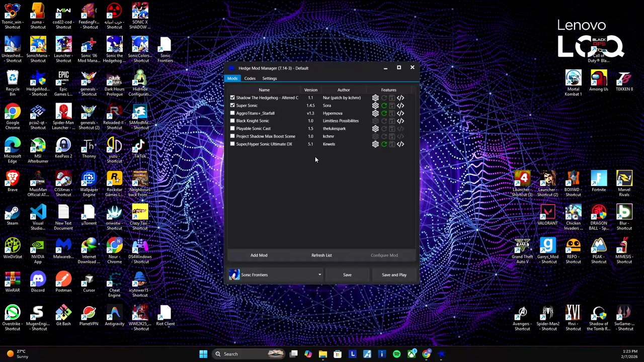This screenshot has height=362, width=644.
Task: Open config gear for Playable Sonic Cast
Action: (375, 129)
